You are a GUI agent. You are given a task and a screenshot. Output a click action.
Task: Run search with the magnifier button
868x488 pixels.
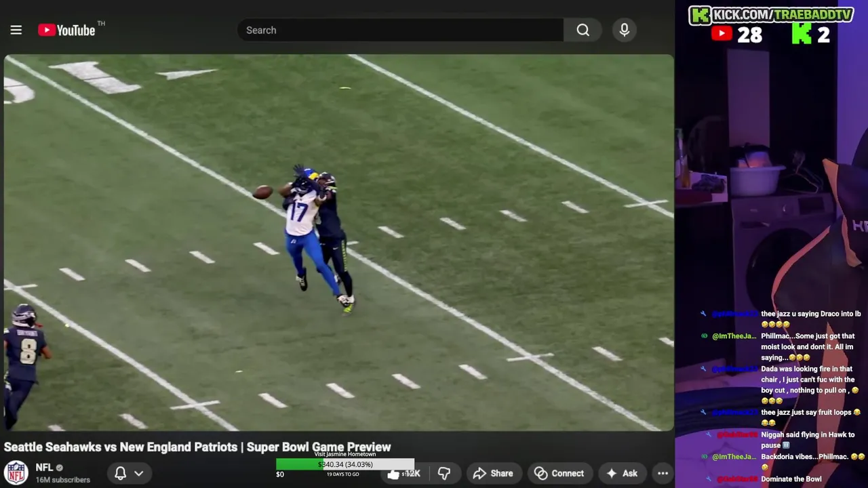tap(583, 30)
